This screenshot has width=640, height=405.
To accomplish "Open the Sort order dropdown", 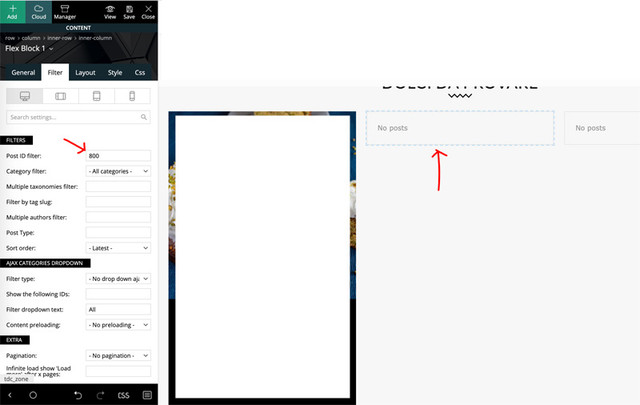I will [x=118, y=248].
